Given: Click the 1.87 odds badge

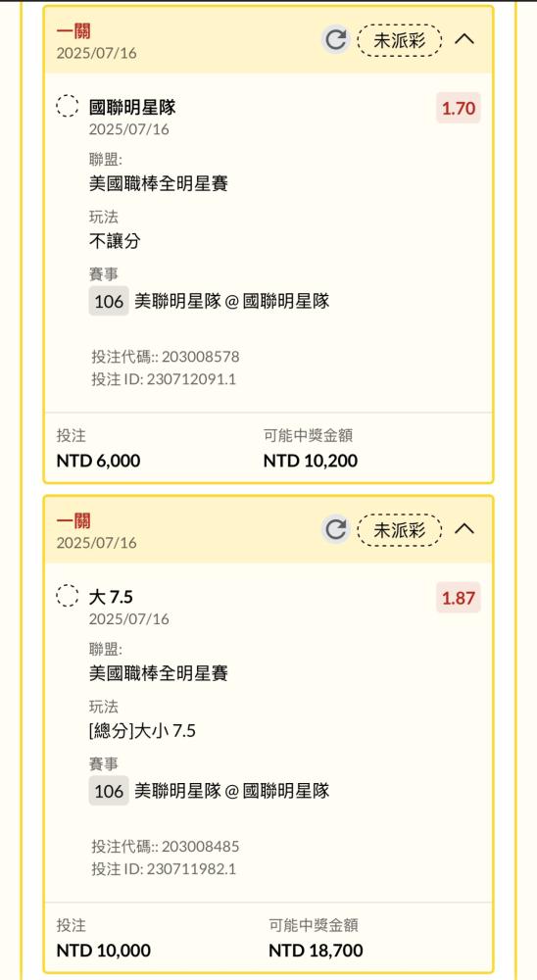Looking at the screenshot, I should pyautogui.click(x=459, y=598).
